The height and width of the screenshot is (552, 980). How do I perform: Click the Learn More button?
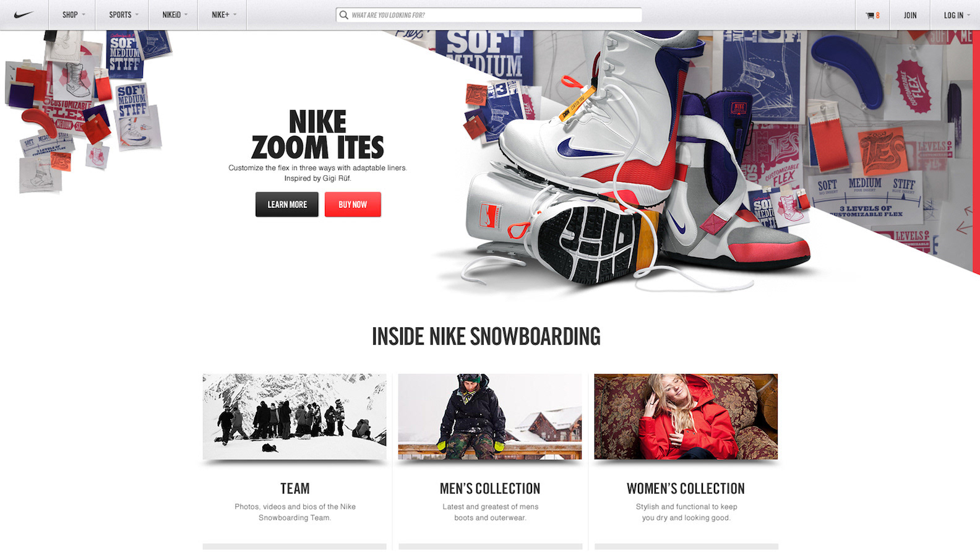click(287, 204)
